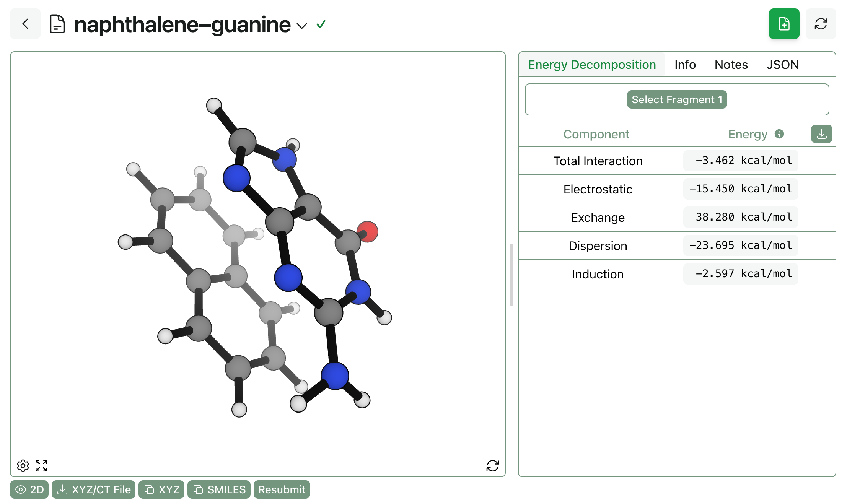The width and height of the screenshot is (847, 504).
Task: Click the green new file icon
Action: coord(783,24)
